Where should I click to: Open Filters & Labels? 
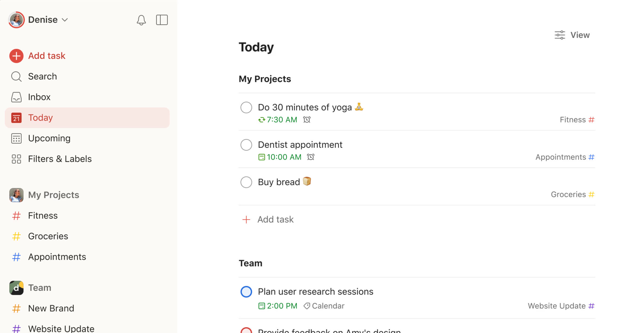(x=60, y=158)
